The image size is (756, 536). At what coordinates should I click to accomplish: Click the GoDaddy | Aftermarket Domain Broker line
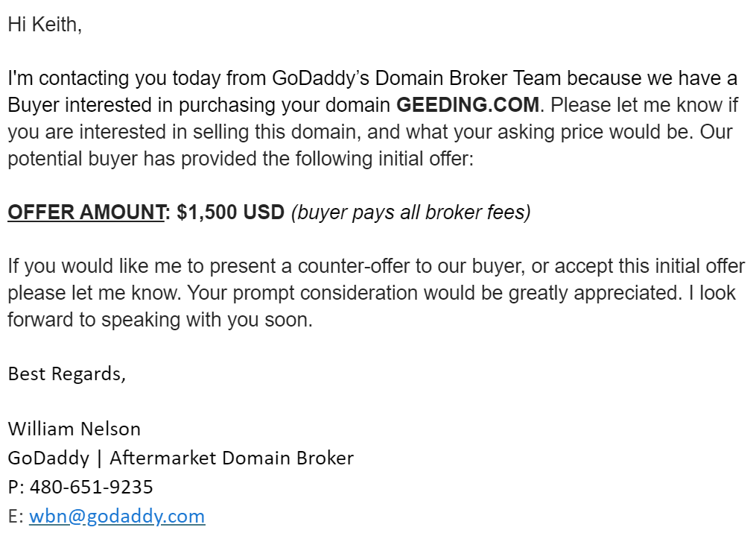pyautogui.click(x=181, y=458)
